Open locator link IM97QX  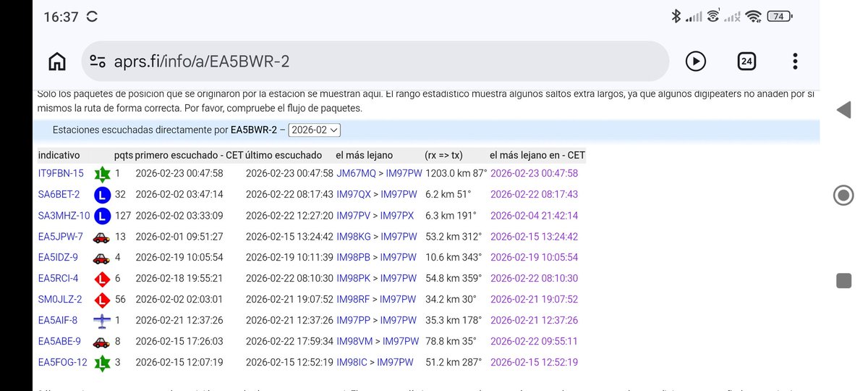click(354, 195)
